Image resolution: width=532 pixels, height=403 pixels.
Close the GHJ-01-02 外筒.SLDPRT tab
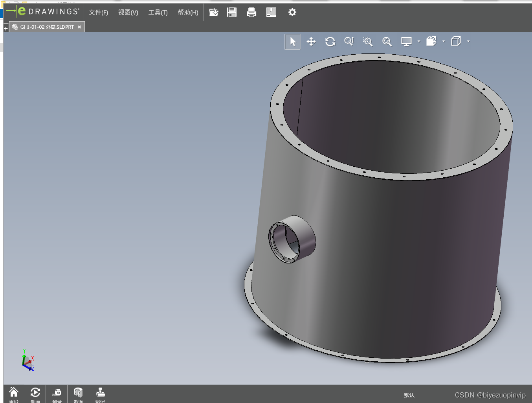pyautogui.click(x=79, y=27)
